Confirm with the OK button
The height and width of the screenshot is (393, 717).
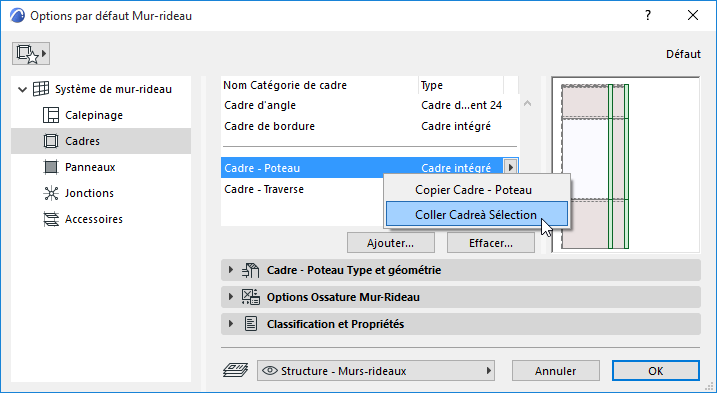[x=656, y=371]
